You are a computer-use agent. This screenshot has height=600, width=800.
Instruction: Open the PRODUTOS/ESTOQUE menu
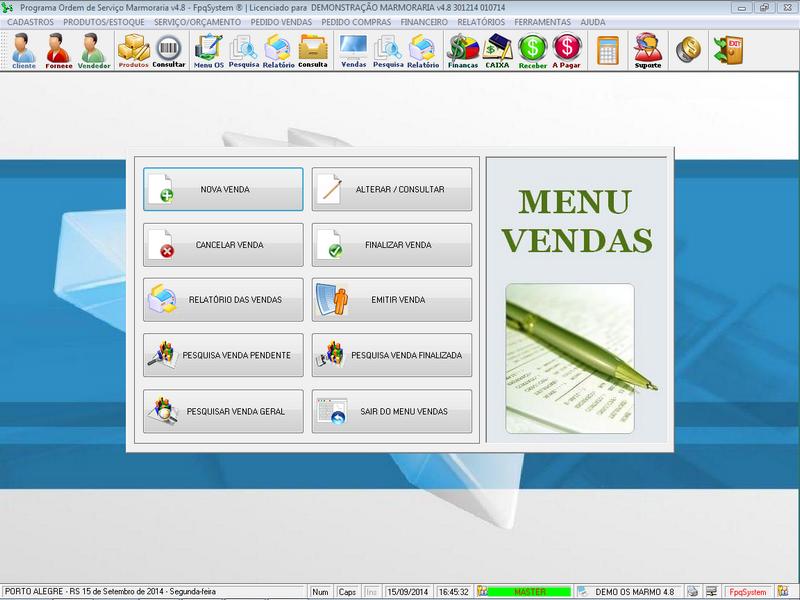click(x=104, y=22)
